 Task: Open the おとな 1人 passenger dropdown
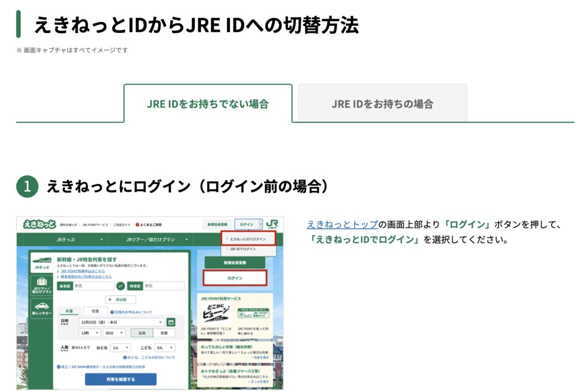pos(120,348)
